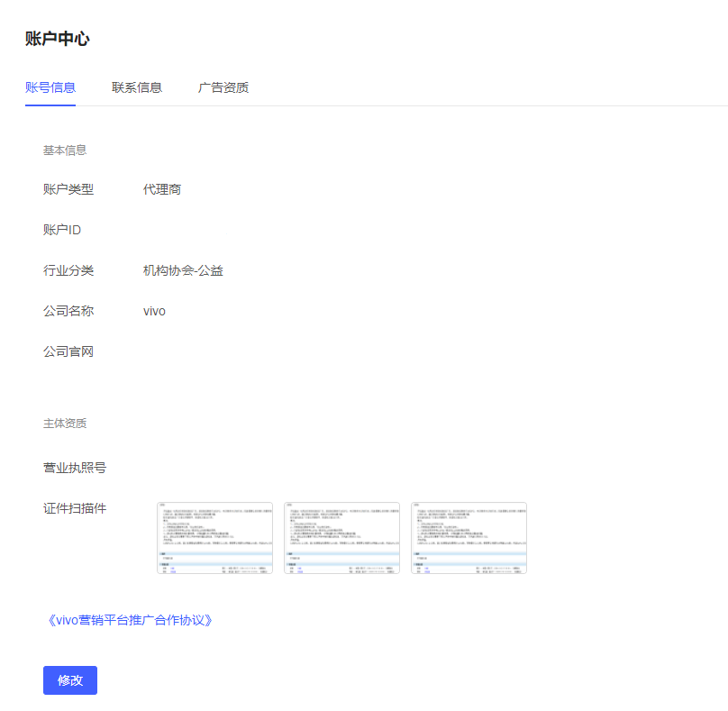Open the first certificate scan thumbnail
Screen dimensions: 728x711
tap(214, 537)
